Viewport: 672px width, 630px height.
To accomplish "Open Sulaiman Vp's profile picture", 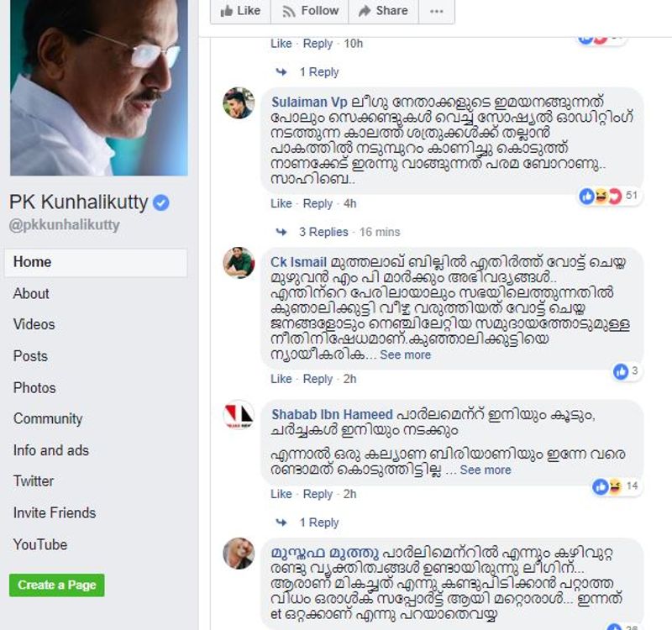I will (x=239, y=102).
